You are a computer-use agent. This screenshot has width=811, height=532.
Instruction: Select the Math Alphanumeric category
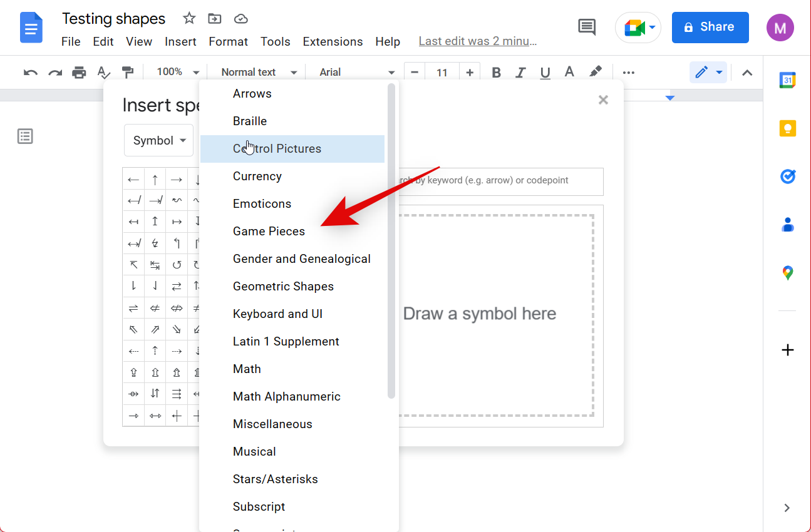(x=292, y=396)
